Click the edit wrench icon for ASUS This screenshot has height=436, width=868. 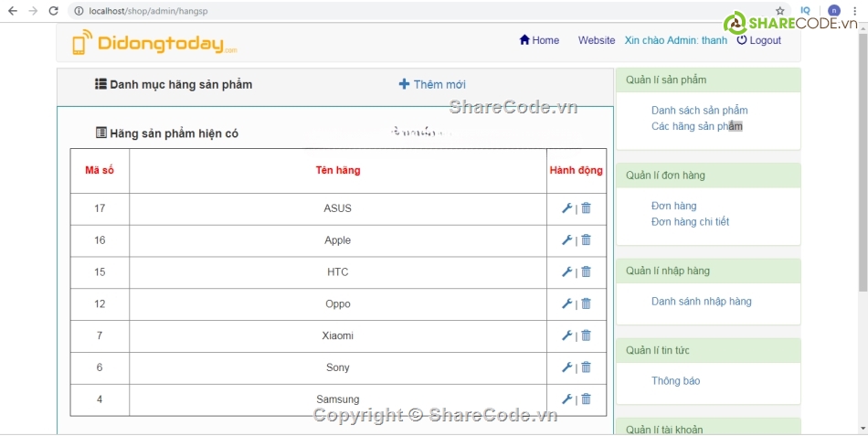point(566,208)
